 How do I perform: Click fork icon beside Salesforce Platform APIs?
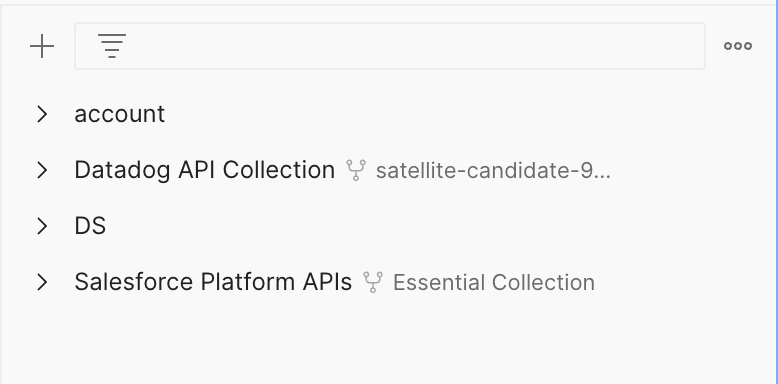pos(373,282)
